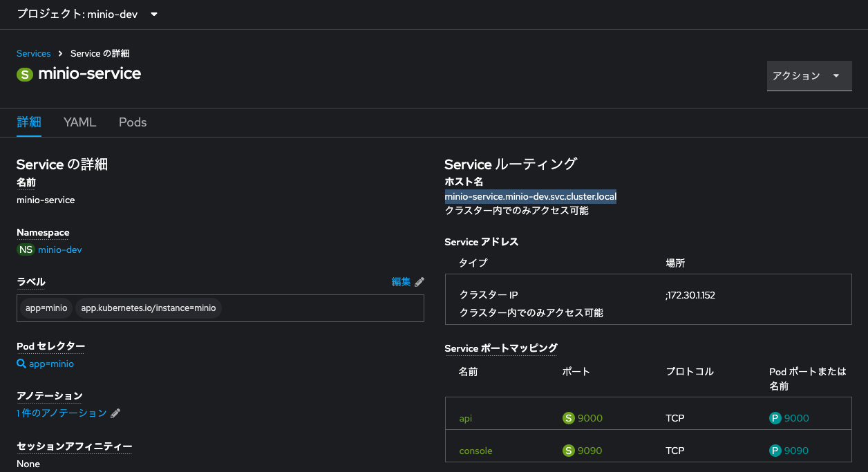Click the P icon beside pod port 9000

(775, 418)
